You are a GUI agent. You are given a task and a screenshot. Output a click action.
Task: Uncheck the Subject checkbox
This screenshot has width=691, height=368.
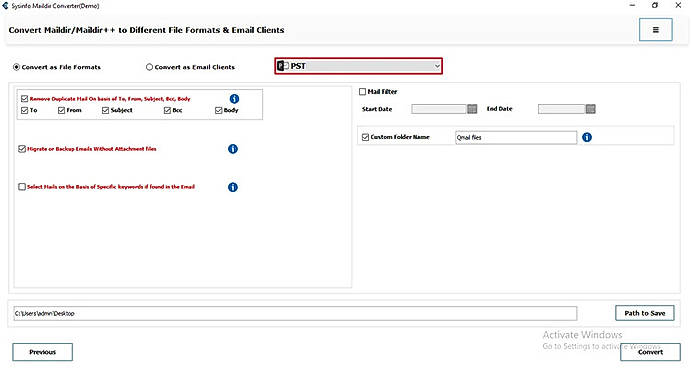click(105, 110)
